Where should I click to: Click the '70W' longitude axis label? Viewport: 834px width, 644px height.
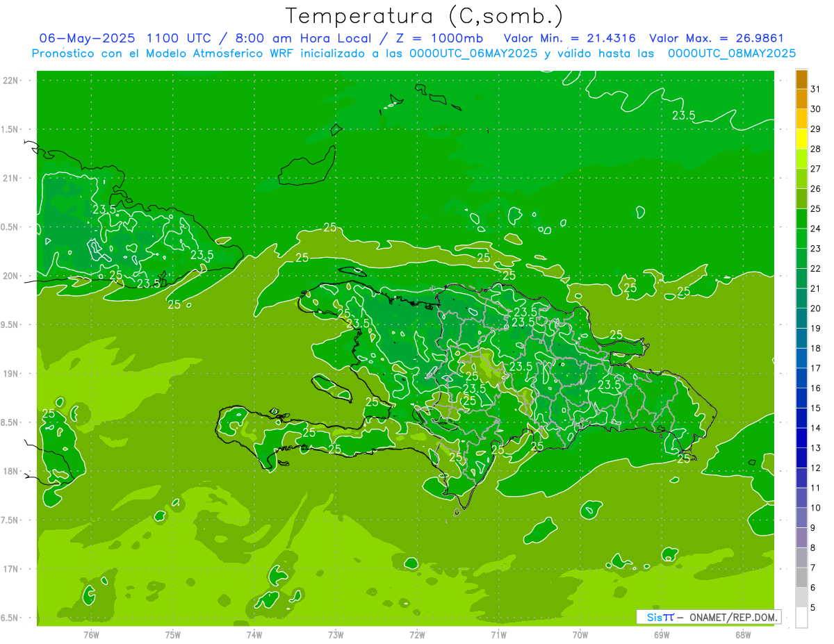[x=580, y=635]
